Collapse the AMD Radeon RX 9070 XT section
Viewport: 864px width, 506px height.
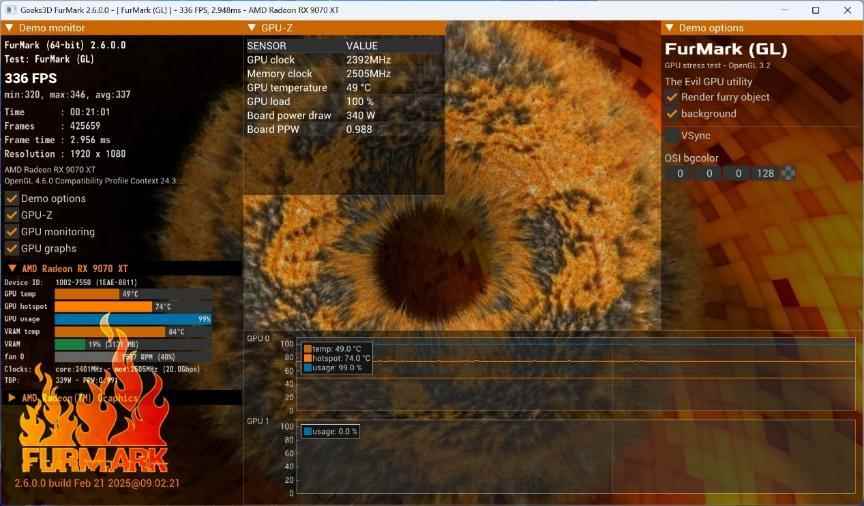coord(12,268)
